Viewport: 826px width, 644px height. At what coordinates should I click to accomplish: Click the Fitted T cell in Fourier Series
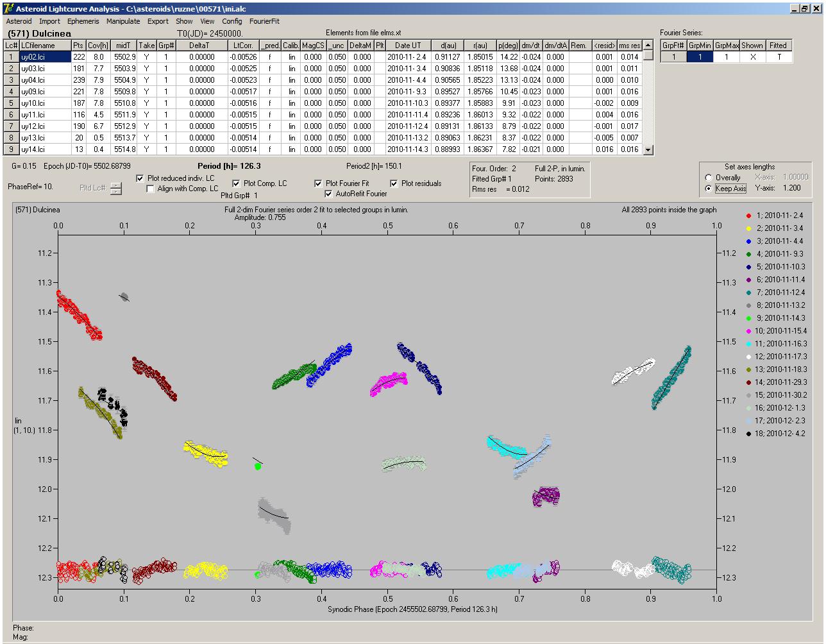pos(779,57)
